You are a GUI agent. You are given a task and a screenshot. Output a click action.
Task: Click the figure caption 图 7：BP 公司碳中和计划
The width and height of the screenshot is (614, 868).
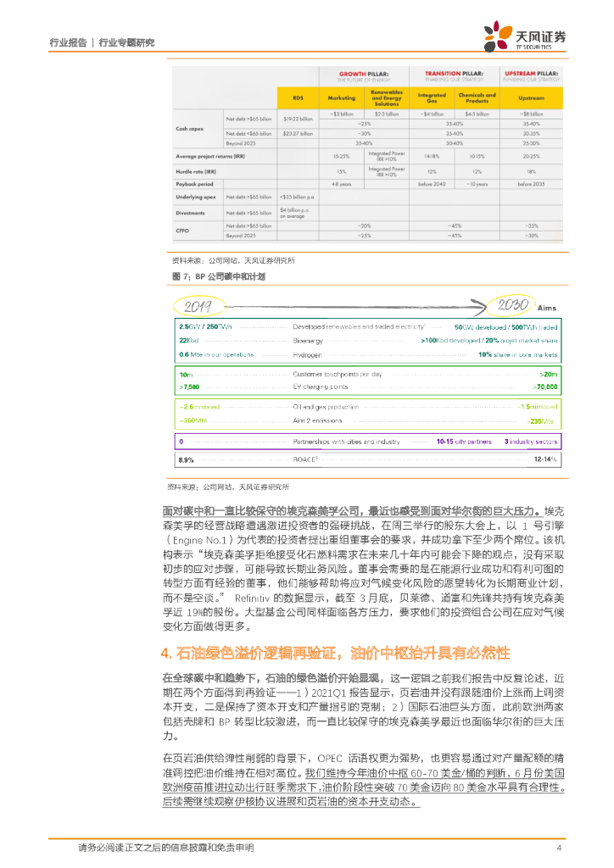219,276
